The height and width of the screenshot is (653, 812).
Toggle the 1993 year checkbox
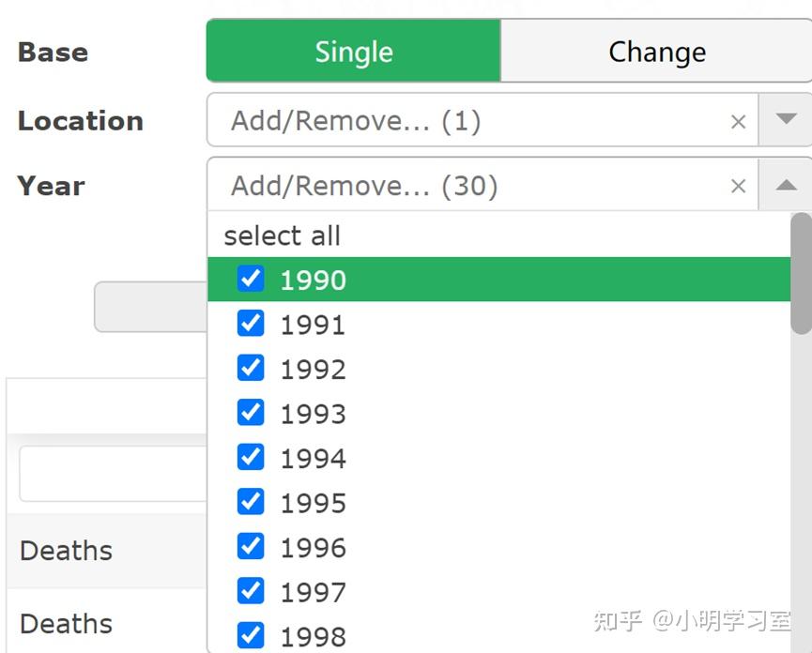[251, 413]
